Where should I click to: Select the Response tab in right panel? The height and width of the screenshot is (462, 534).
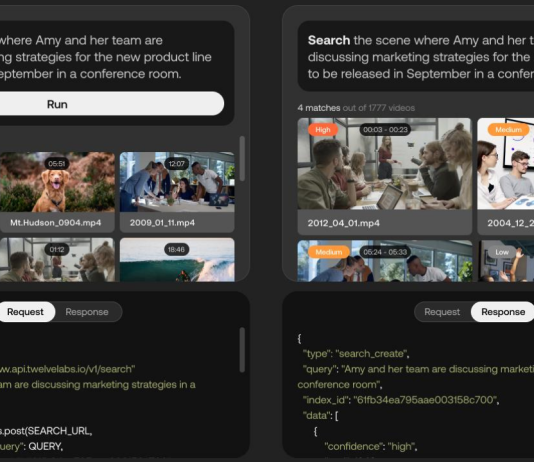[x=503, y=312]
